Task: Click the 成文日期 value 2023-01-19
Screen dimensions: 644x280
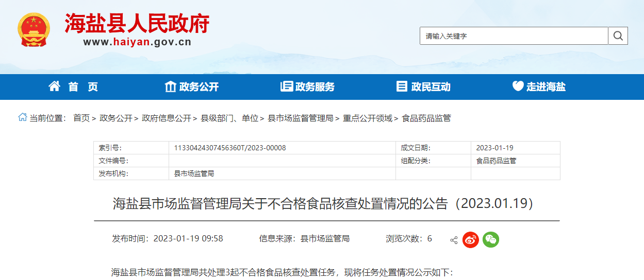Action: pos(495,148)
